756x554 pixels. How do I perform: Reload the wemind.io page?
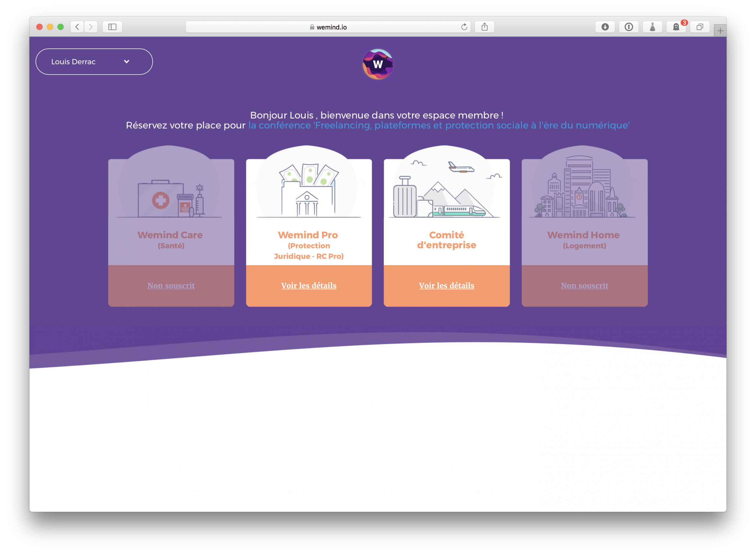[464, 27]
